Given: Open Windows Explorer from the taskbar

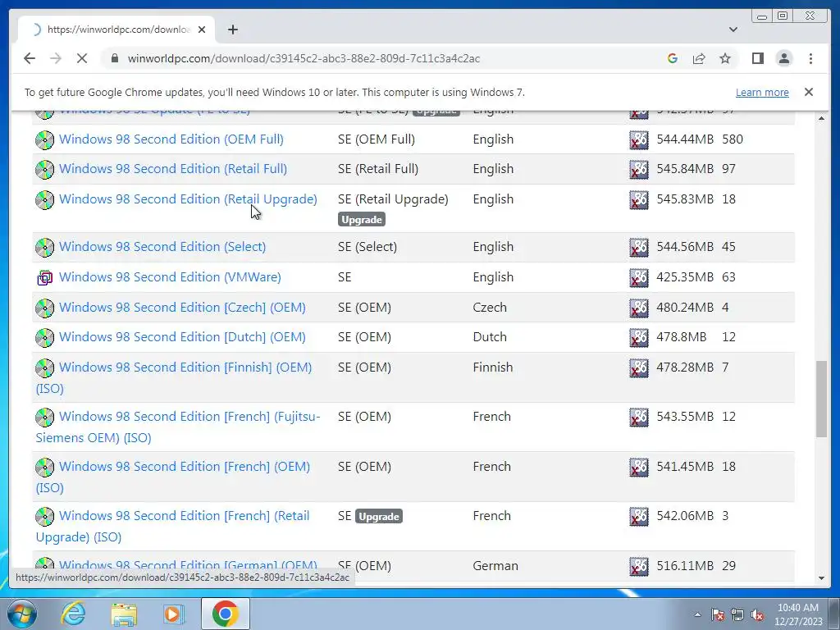Looking at the screenshot, I should click(124, 614).
